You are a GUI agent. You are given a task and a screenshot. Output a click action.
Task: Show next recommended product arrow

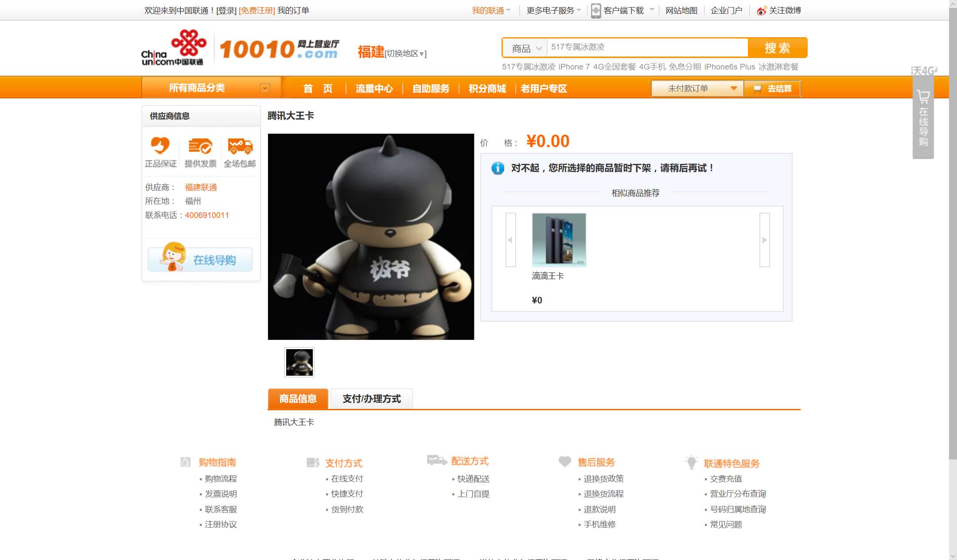point(765,240)
